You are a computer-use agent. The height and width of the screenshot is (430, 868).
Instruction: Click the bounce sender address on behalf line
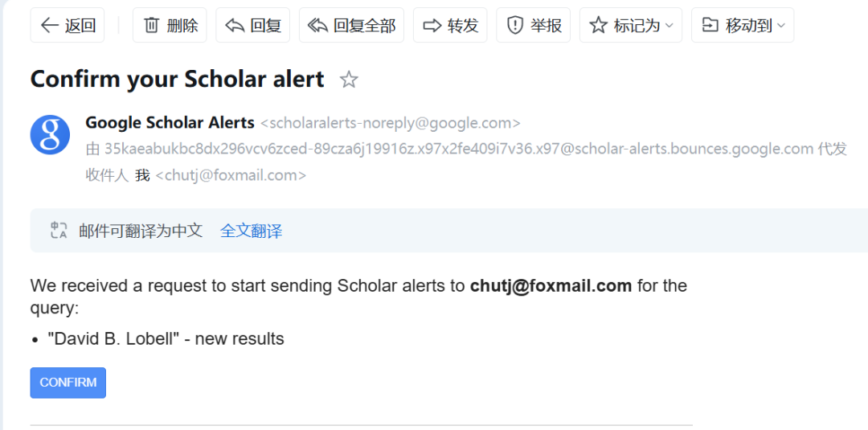459,149
